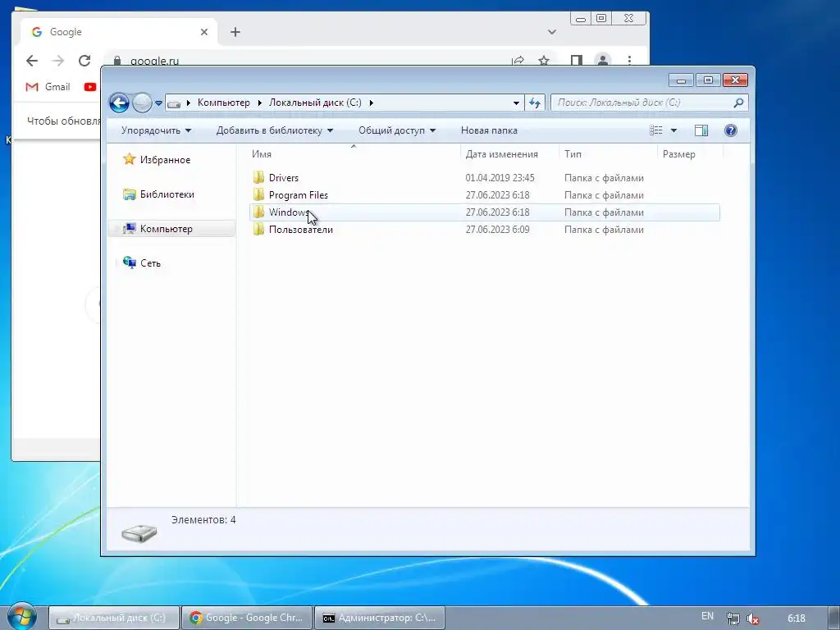
Task: Create Новая папка
Action: pos(489,130)
